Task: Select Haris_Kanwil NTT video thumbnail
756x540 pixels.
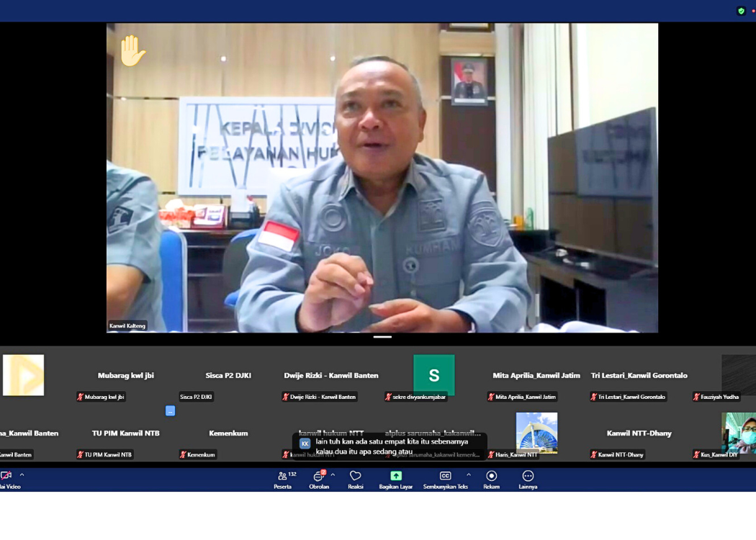Action: 536,432
